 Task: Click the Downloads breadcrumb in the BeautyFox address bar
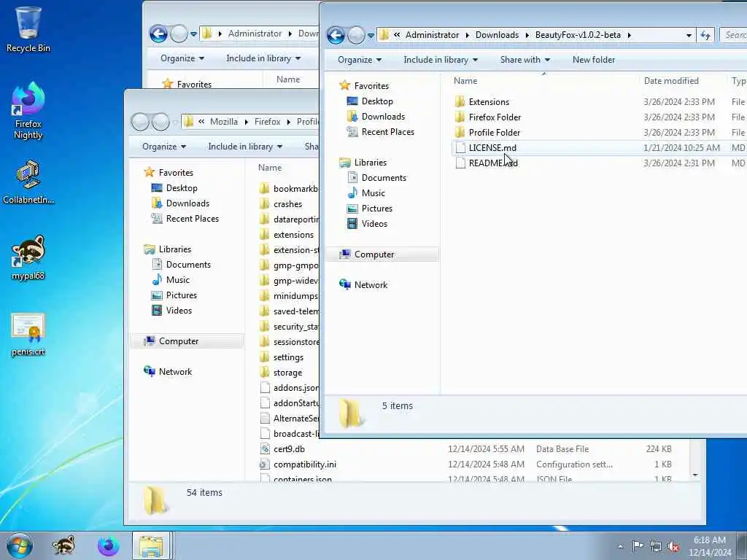497,35
